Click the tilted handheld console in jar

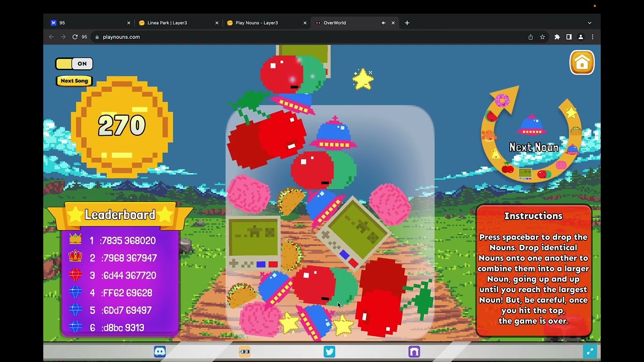click(353, 233)
